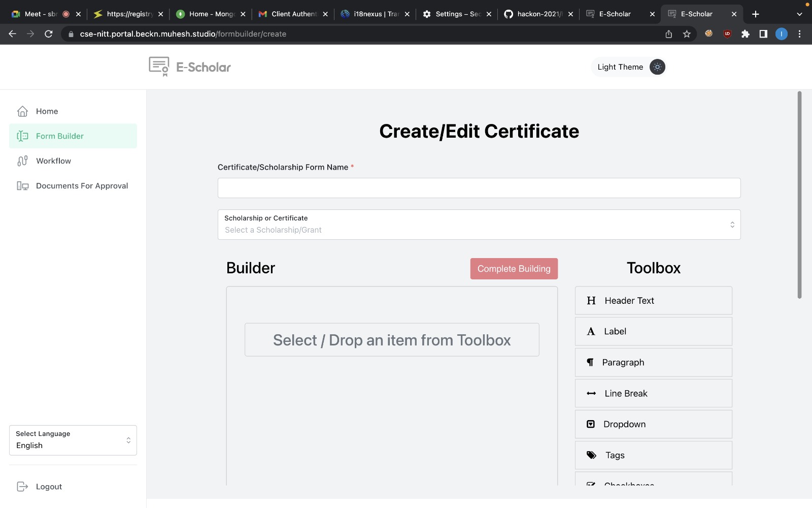Add Tags element from Toolbox
This screenshot has width=812, height=508.
click(654, 455)
